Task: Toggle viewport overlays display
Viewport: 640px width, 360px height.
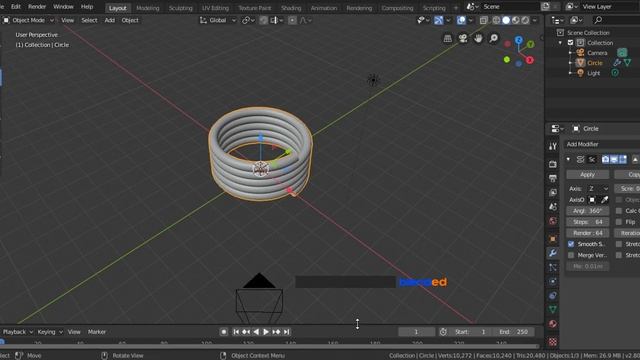Action: coord(461,20)
